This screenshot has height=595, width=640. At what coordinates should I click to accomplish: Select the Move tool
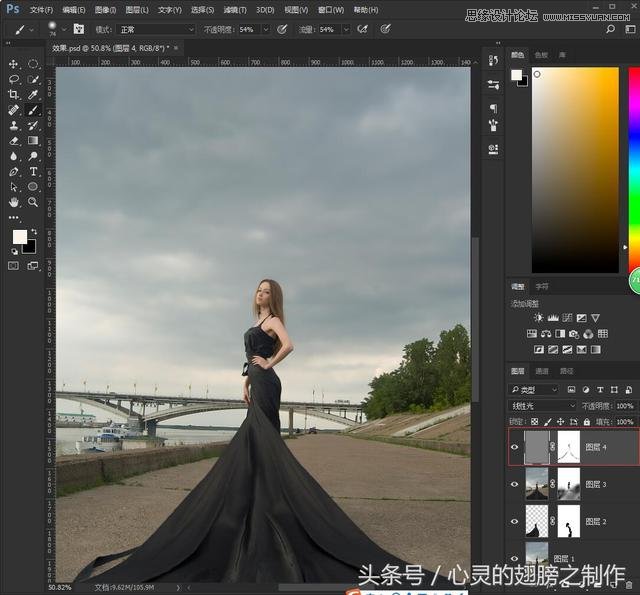pyautogui.click(x=14, y=64)
